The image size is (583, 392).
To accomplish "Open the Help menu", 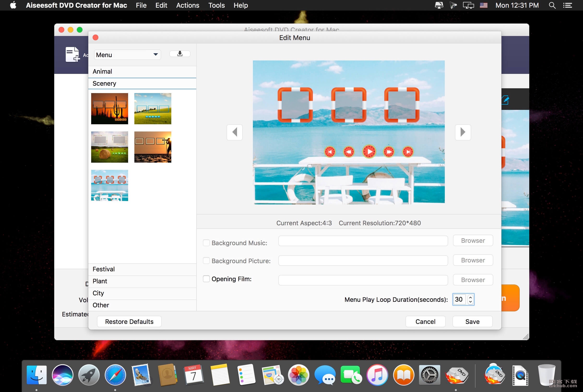I will pyautogui.click(x=240, y=5).
